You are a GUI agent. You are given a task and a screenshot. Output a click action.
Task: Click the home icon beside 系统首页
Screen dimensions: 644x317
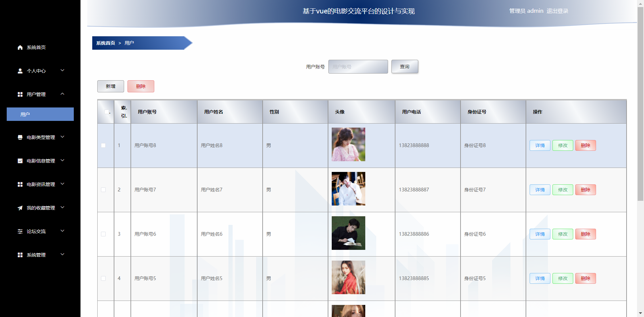point(20,47)
